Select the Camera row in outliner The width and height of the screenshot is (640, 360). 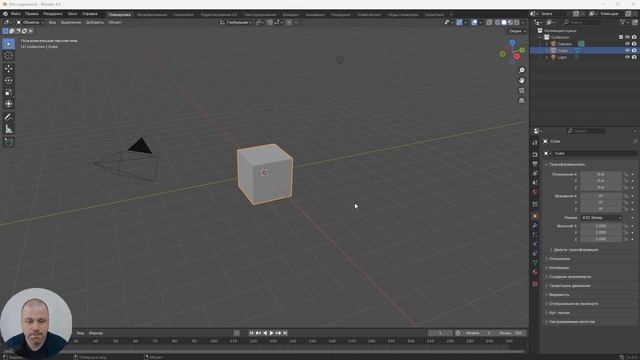(x=584, y=44)
